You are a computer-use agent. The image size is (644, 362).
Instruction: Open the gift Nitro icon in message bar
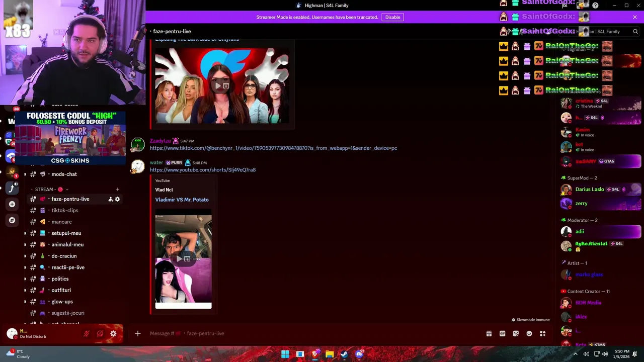tap(489, 333)
